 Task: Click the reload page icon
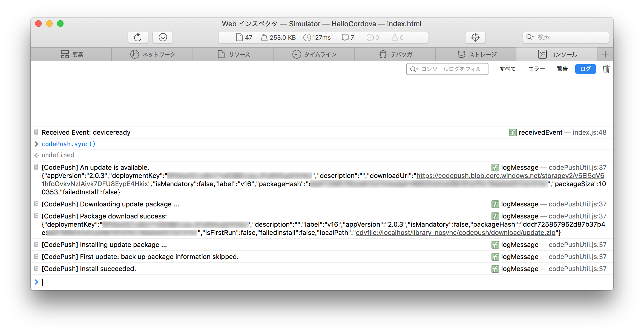click(x=138, y=37)
